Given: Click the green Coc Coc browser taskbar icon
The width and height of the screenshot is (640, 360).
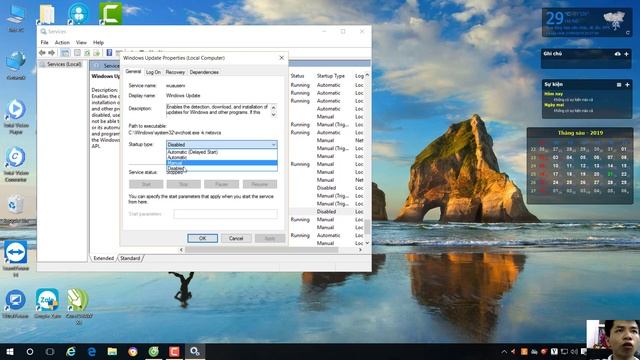Looking at the screenshot, I should [153, 351].
